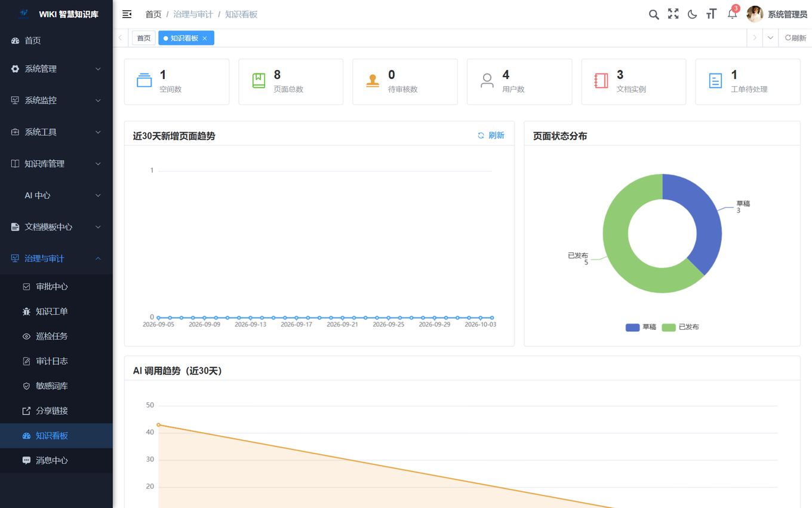Viewport: 812px width, 508px height.
Task: Toggle the 已发布 legend swatch
Action: 669,328
